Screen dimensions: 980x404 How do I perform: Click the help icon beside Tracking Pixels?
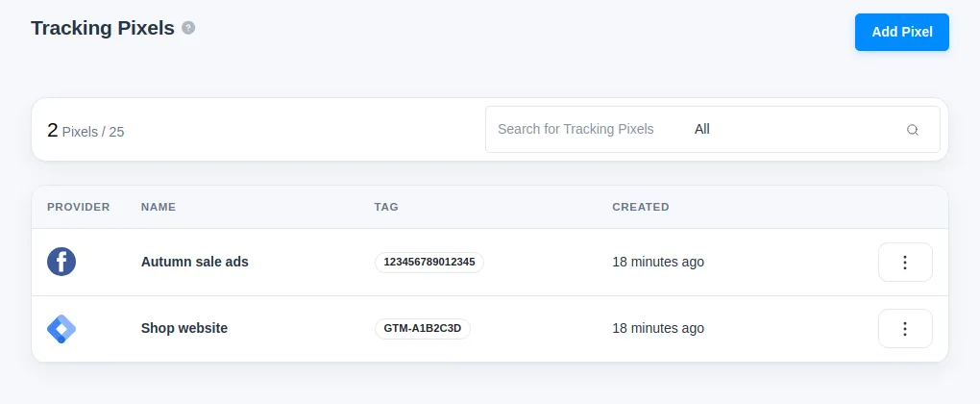pos(188,28)
